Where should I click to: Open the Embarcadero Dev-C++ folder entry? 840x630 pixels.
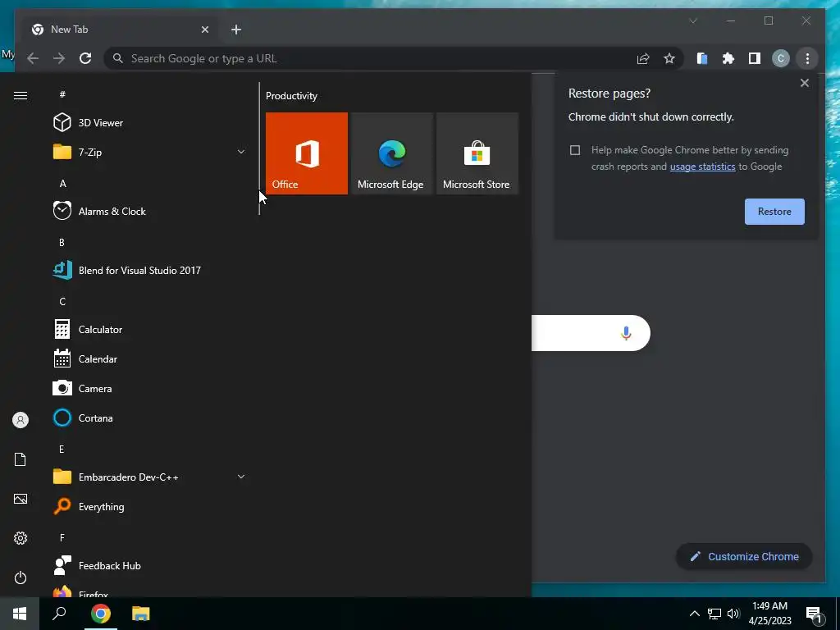(149, 477)
